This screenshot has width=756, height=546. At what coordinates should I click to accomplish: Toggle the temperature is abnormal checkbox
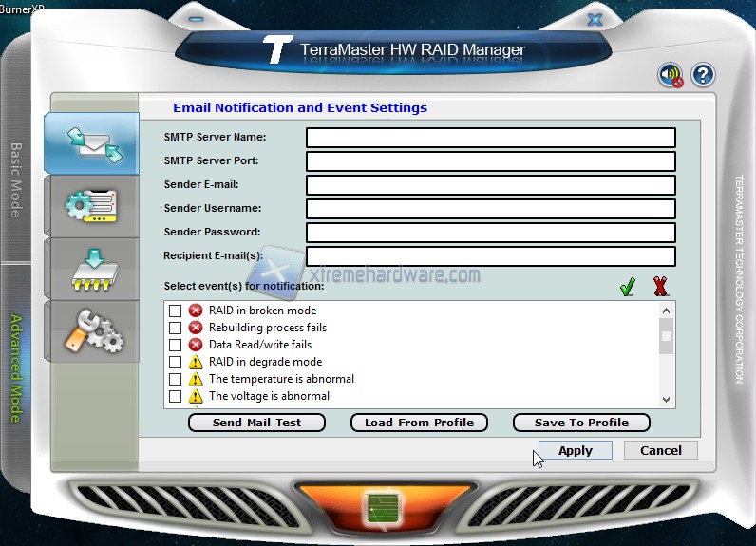pyautogui.click(x=175, y=379)
